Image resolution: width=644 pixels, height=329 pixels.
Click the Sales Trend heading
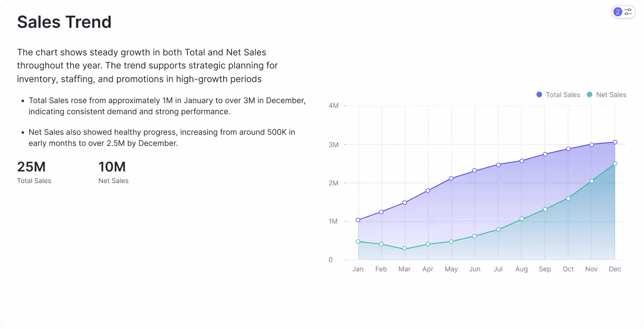point(64,21)
